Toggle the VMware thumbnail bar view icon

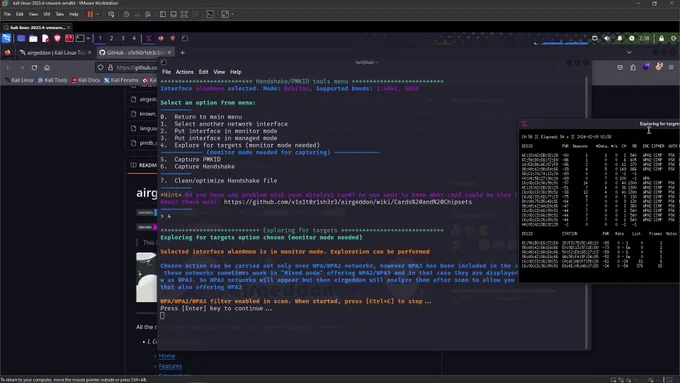pyautogui.click(x=173, y=14)
